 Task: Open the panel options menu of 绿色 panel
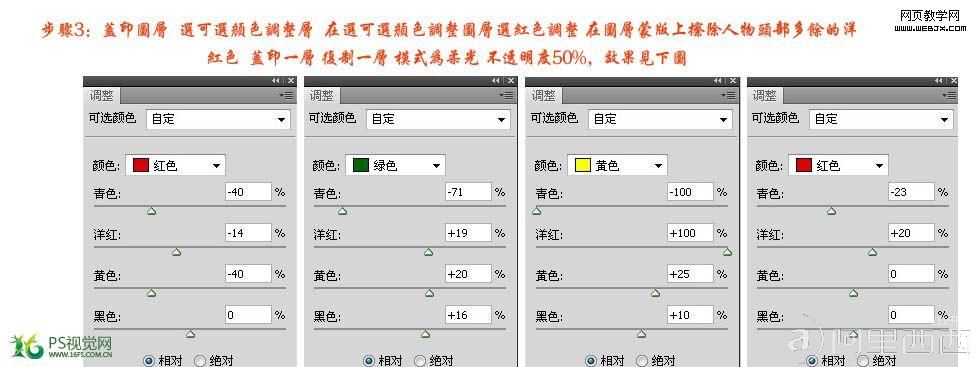coord(507,95)
